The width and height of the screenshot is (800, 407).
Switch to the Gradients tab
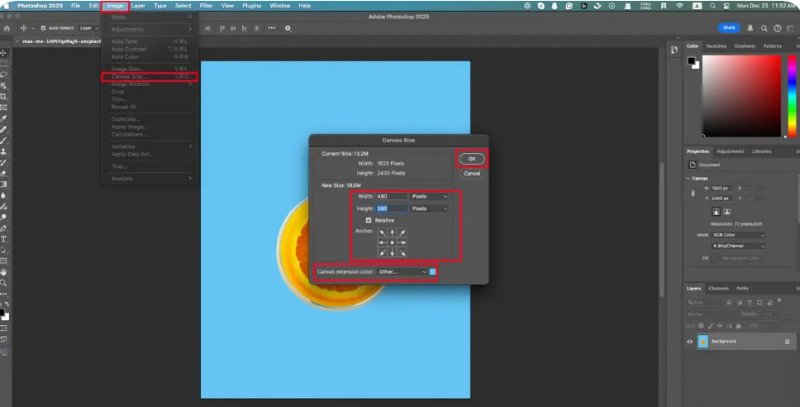tap(744, 46)
